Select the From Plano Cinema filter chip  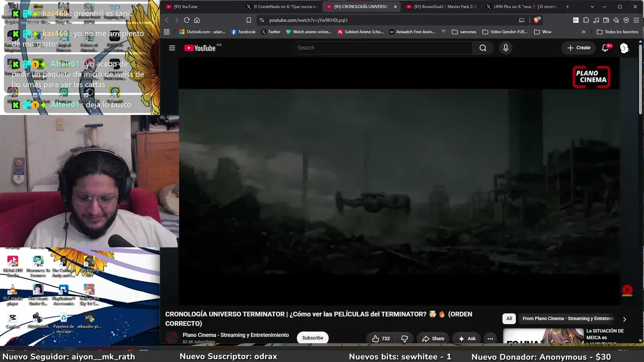pos(568,319)
